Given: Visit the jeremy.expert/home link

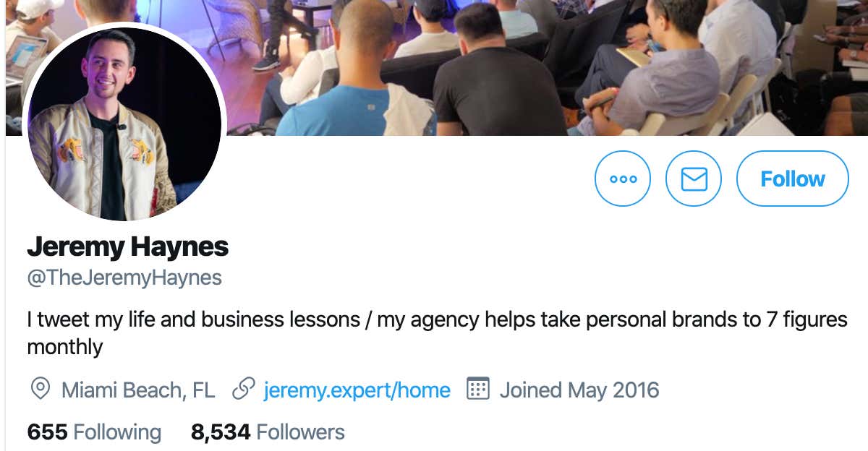Looking at the screenshot, I should (x=357, y=390).
